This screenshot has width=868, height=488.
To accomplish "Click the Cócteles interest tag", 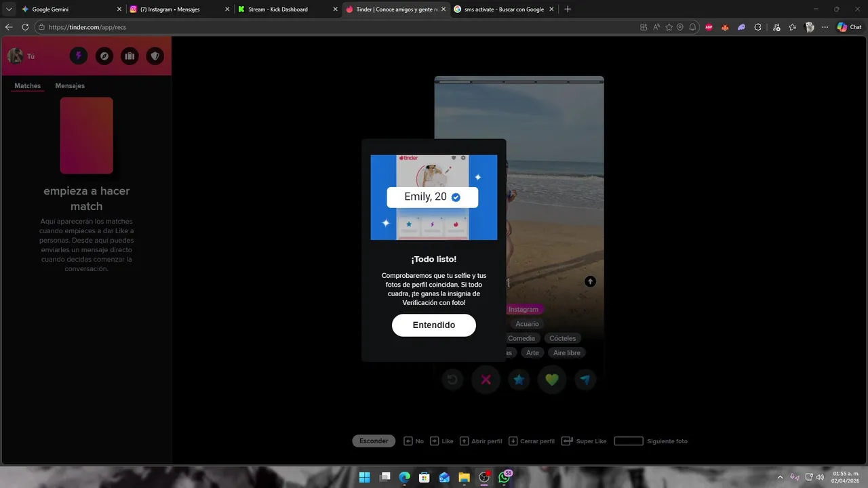I will [x=563, y=338].
